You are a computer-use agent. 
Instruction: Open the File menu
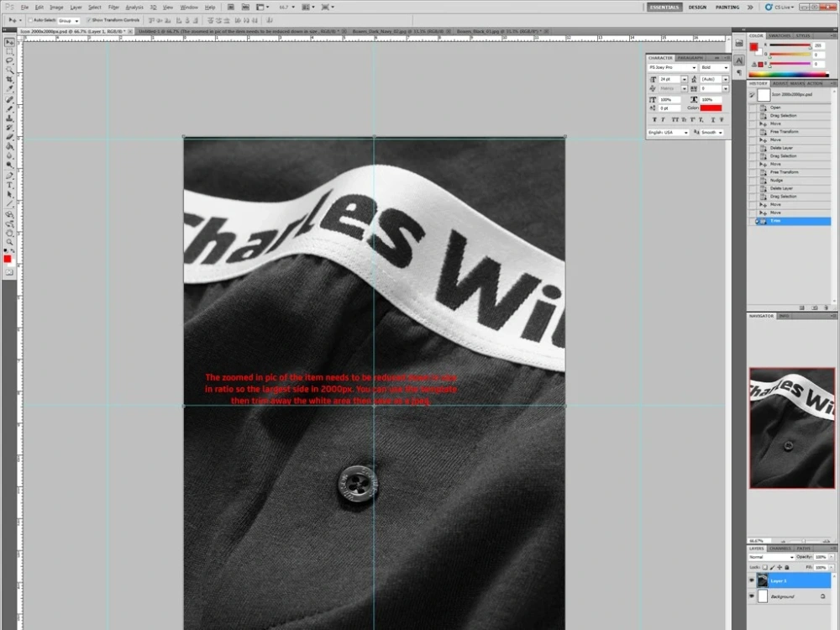pos(24,8)
